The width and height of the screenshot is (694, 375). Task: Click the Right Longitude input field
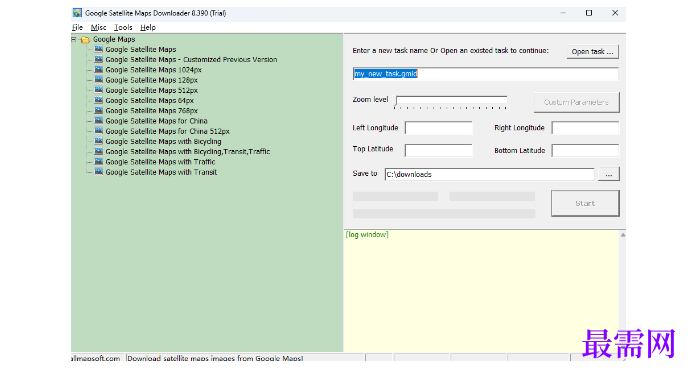coord(586,128)
